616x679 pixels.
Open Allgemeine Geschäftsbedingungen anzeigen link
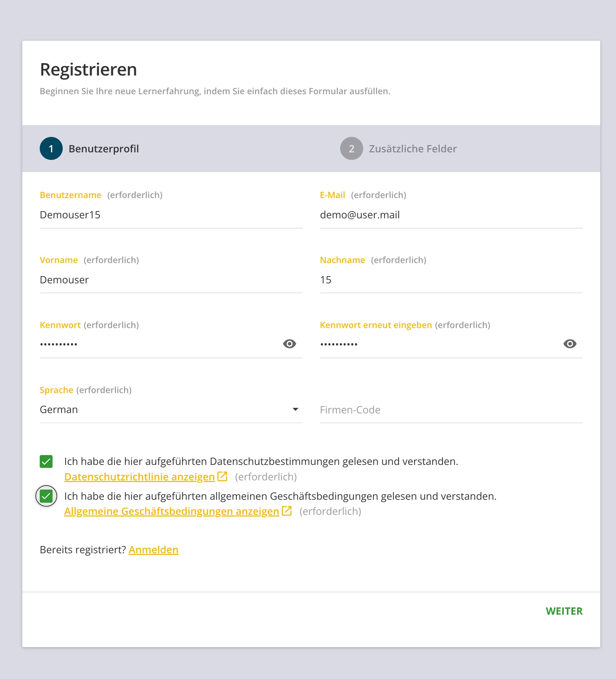[172, 511]
